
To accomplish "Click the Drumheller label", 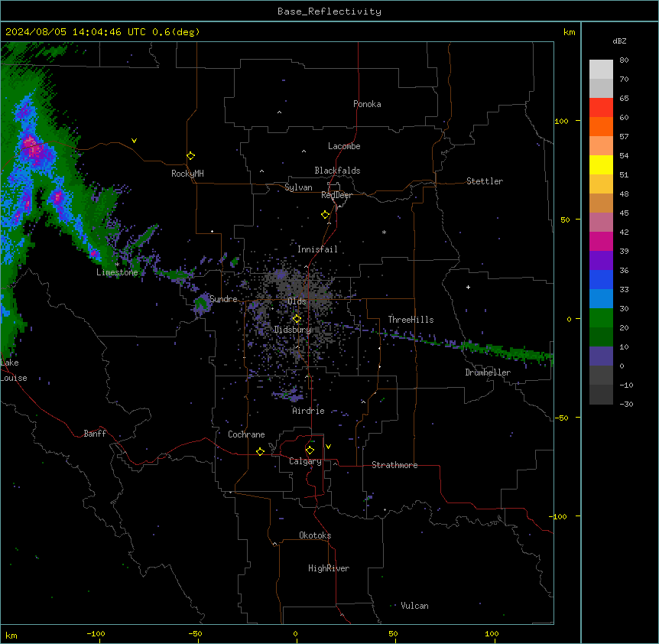I will 488,372.
